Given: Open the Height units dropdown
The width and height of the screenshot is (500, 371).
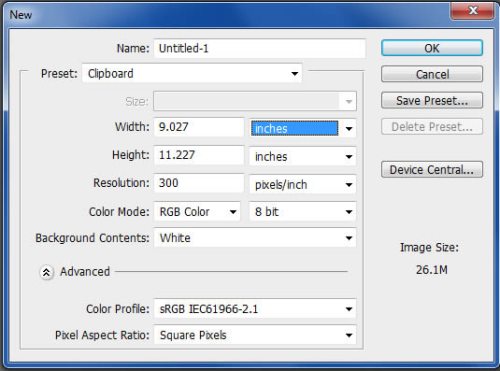Looking at the screenshot, I should (x=303, y=156).
